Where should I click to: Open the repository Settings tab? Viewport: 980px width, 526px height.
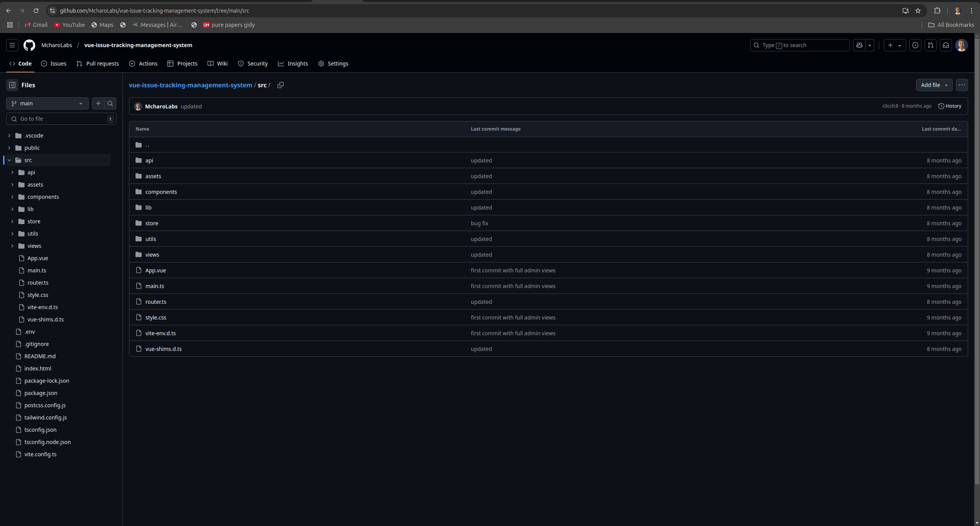point(333,64)
